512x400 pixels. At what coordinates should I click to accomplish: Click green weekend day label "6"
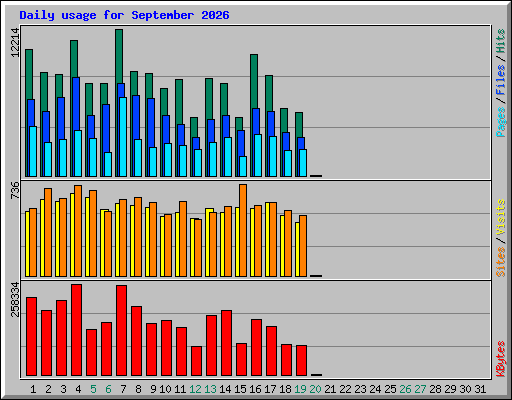tap(108, 389)
